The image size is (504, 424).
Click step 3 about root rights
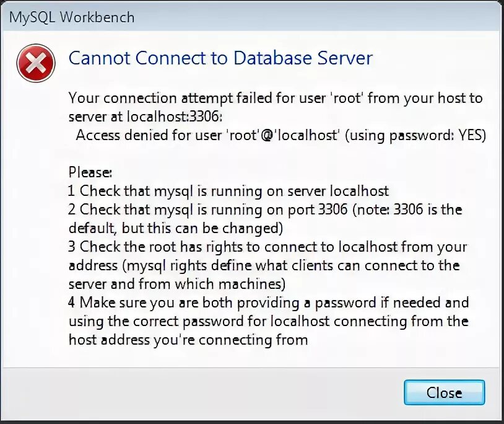click(267, 247)
